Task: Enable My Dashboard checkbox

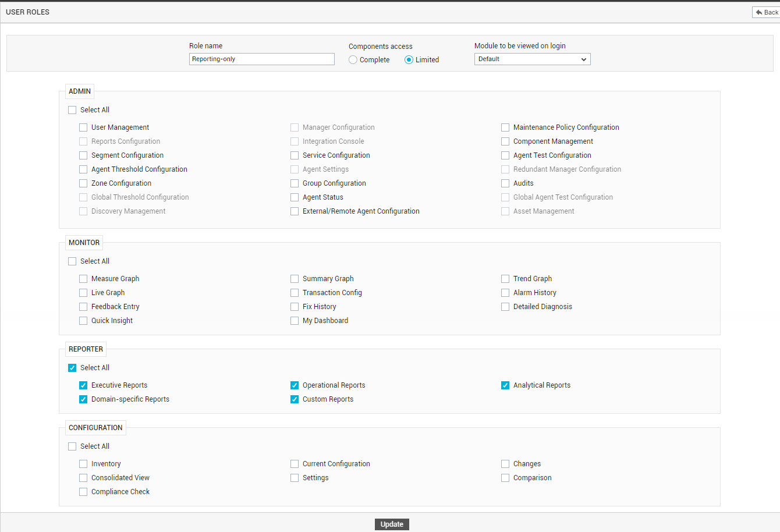Action: [295, 321]
